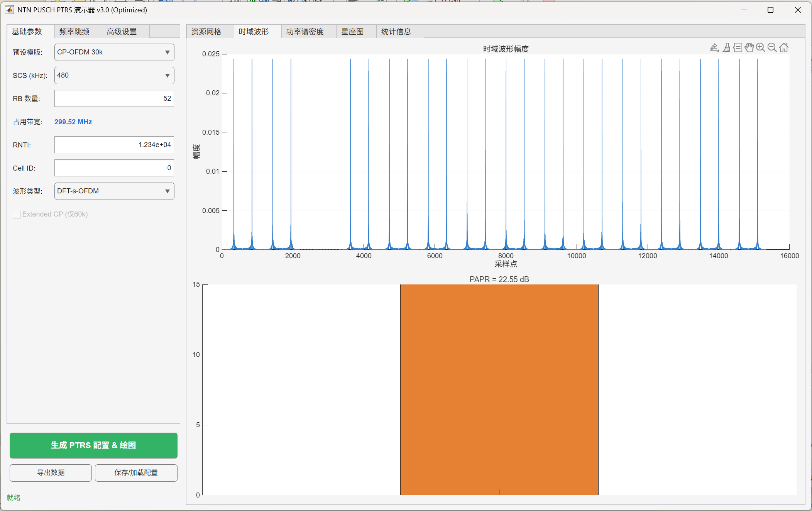Select the zoom out magnifier
This screenshot has width=812, height=511.
click(772, 47)
